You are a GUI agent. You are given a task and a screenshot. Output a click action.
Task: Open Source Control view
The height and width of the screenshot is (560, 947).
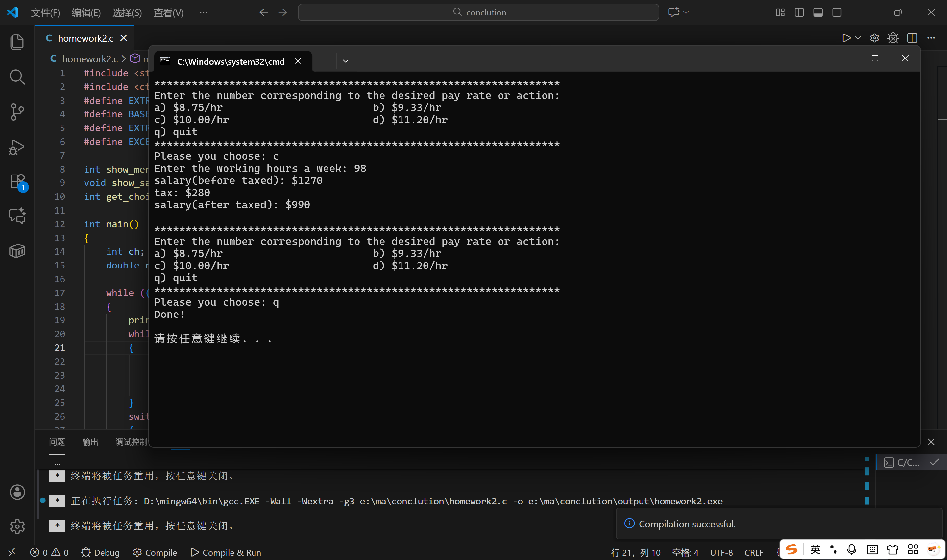17,112
